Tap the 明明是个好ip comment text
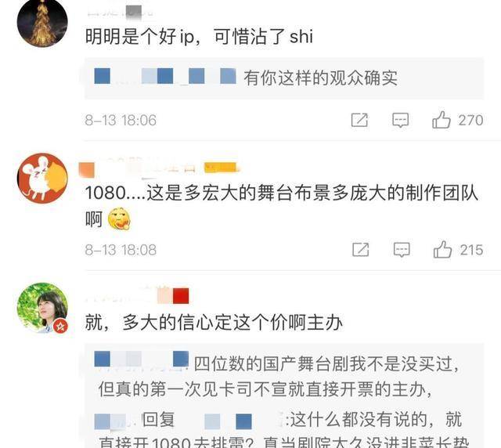The image size is (501, 448). click(199, 36)
